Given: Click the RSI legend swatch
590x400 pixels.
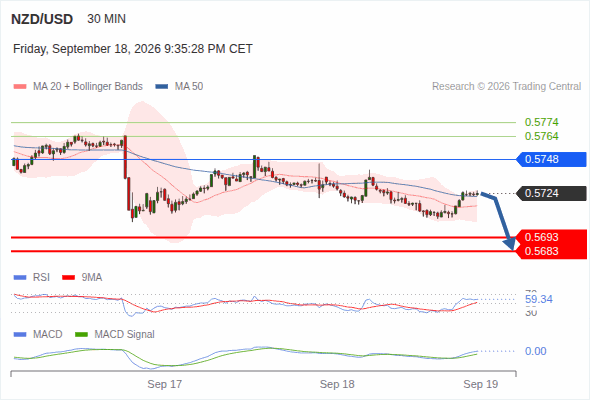Looking at the screenshot, I should coord(20,278).
